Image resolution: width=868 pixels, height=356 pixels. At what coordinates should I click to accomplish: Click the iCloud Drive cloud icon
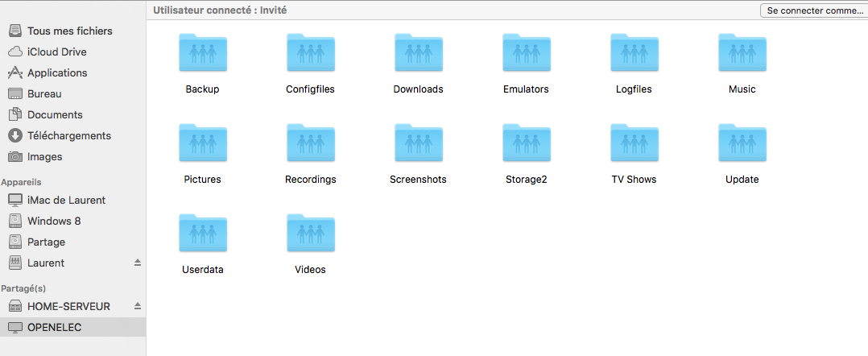pos(15,52)
